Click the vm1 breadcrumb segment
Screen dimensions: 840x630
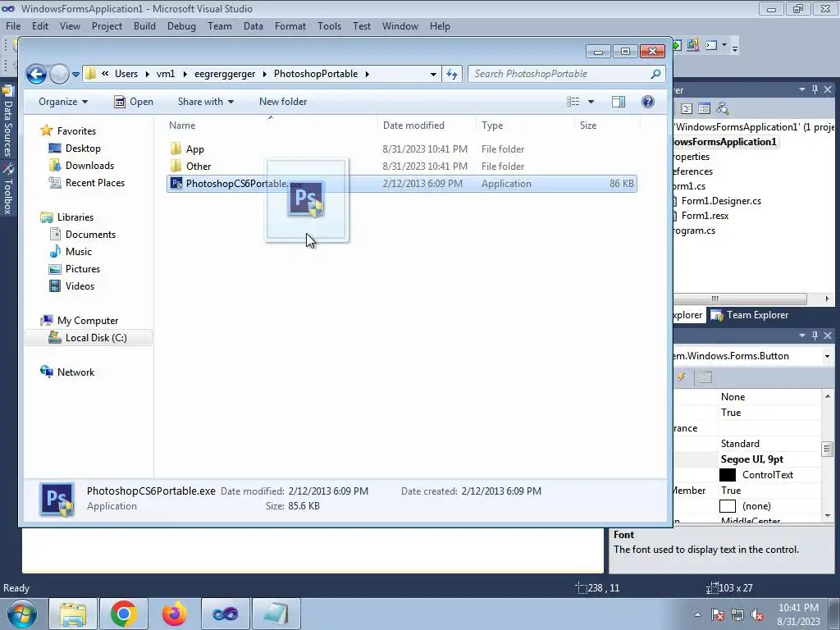pos(166,74)
